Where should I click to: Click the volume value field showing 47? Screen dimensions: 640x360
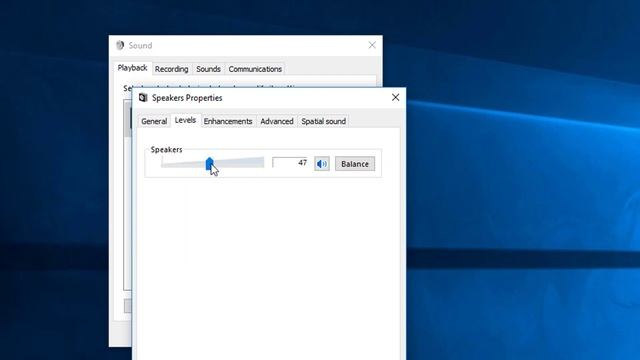290,163
